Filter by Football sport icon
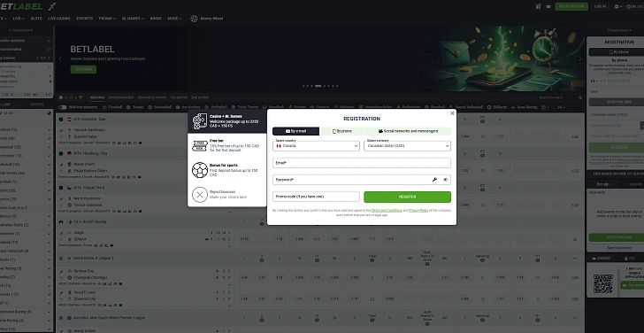The width and height of the screenshot is (644, 333). pyautogui.click(x=104, y=107)
